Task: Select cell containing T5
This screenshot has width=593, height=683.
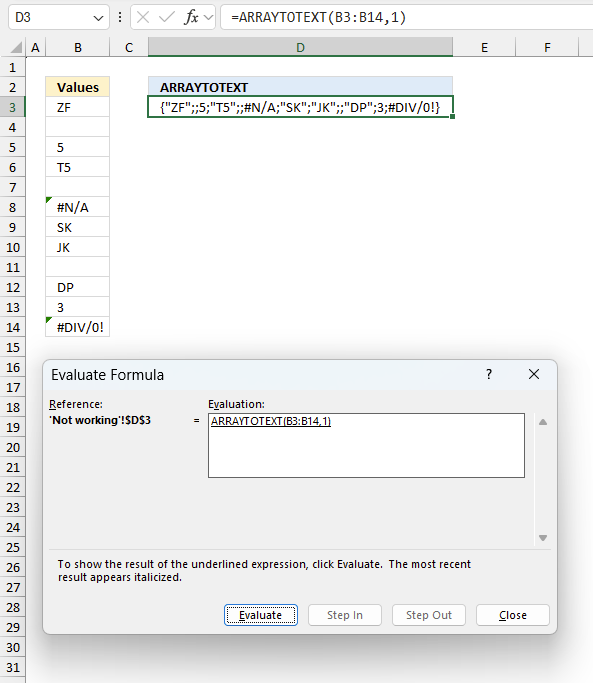Action: [78, 168]
